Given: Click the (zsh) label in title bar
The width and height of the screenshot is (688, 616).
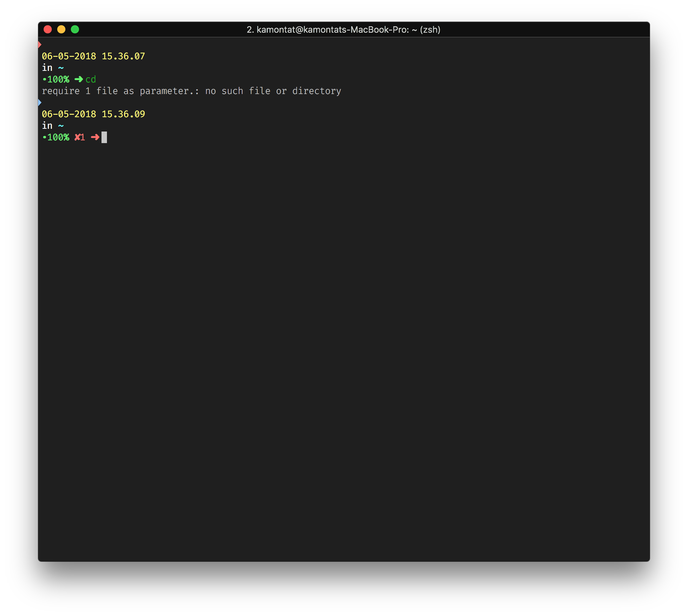Looking at the screenshot, I should [430, 30].
